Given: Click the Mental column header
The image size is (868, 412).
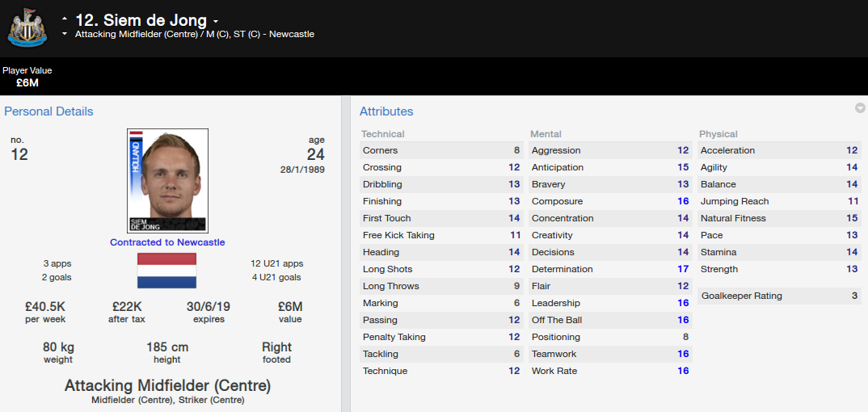Looking at the screenshot, I should (x=546, y=134).
